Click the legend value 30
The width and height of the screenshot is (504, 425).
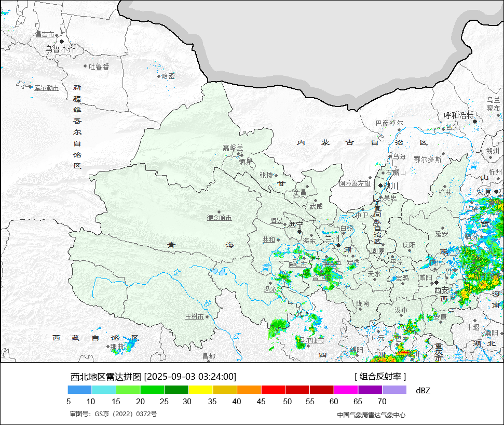[187, 402]
